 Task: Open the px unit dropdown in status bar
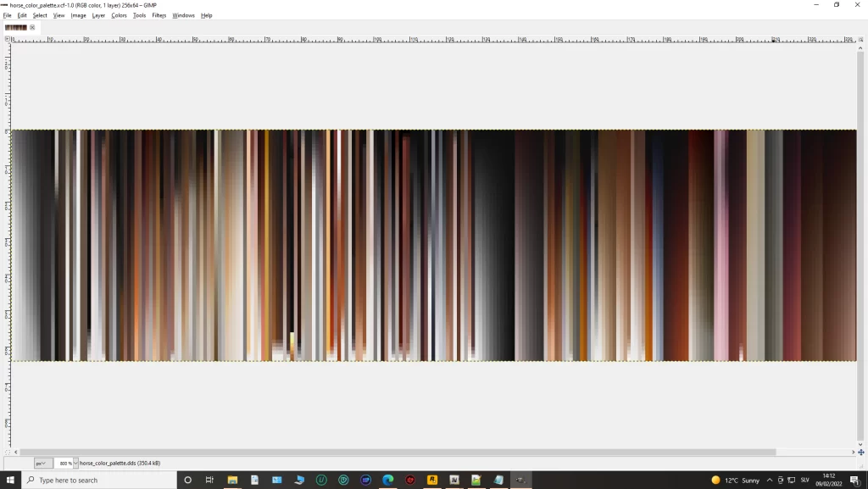pyautogui.click(x=43, y=463)
